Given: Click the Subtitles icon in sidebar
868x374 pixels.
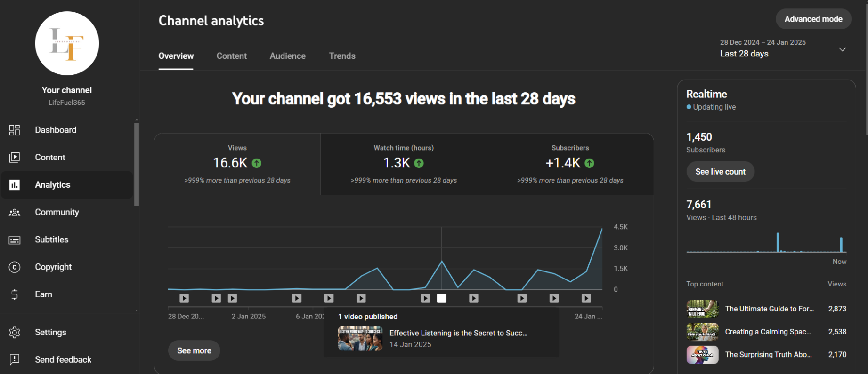Looking at the screenshot, I should [15, 240].
